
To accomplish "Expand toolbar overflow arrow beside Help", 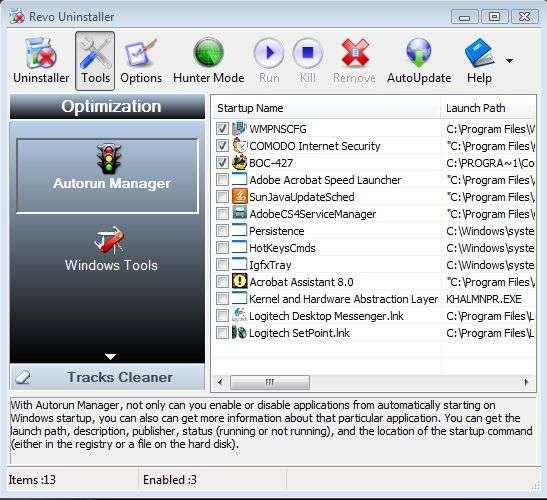I will (509, 61).
